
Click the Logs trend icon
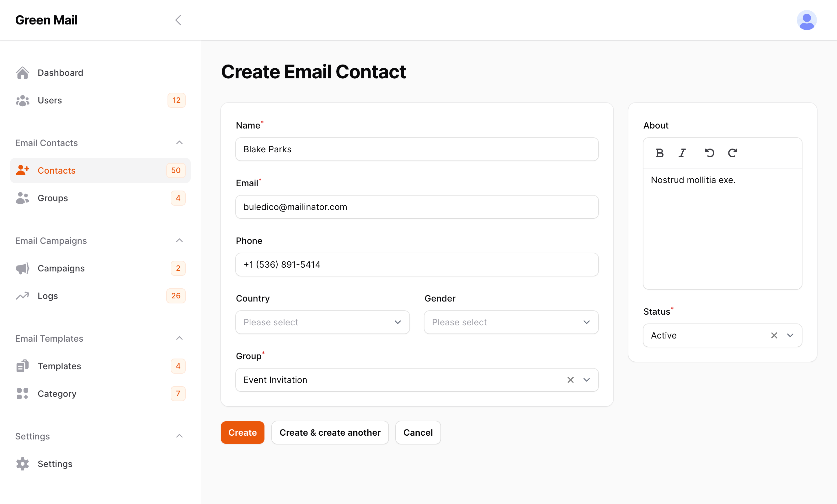point(22,296)
